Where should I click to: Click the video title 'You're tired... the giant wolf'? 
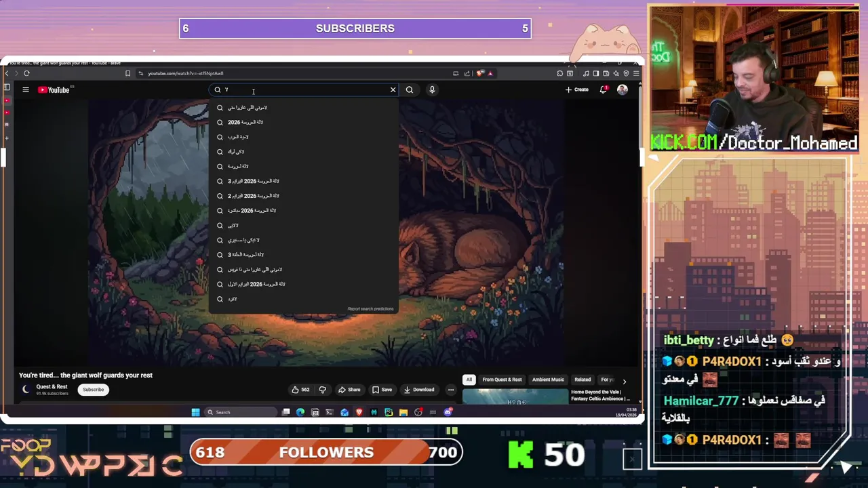pyautogui.click(x=85, y=375)
